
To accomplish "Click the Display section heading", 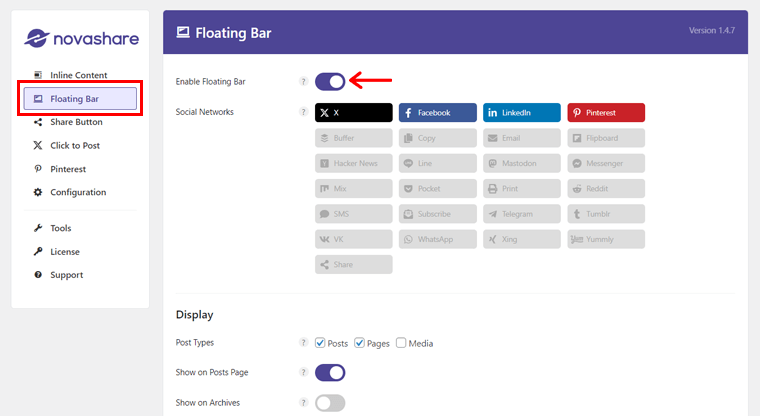I will click(x=194, y=315).
